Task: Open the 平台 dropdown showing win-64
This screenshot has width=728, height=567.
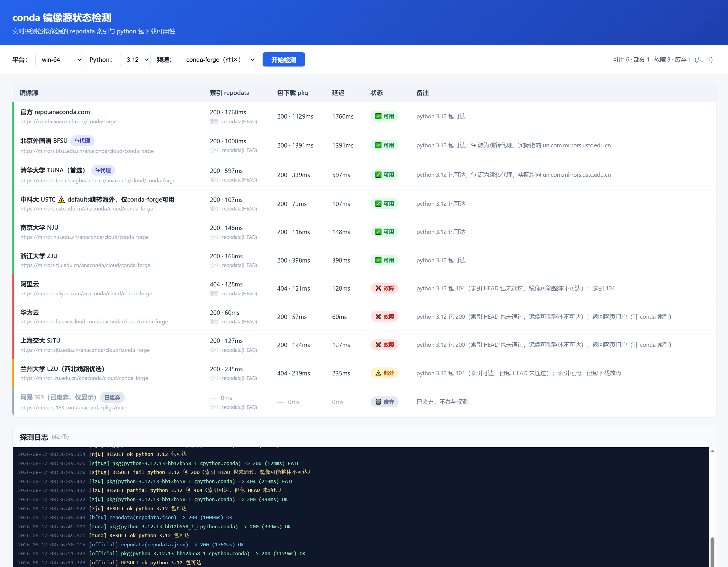Action: [x=59, y=60]
